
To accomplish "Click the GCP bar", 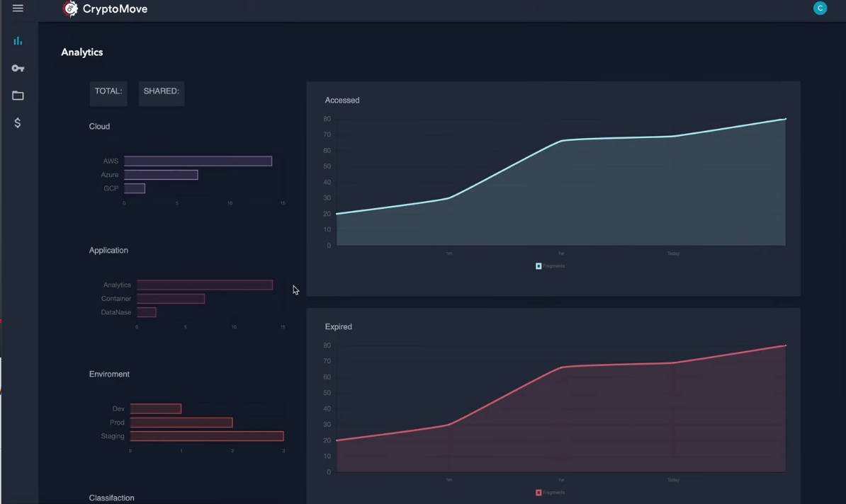I will (135, 188).
